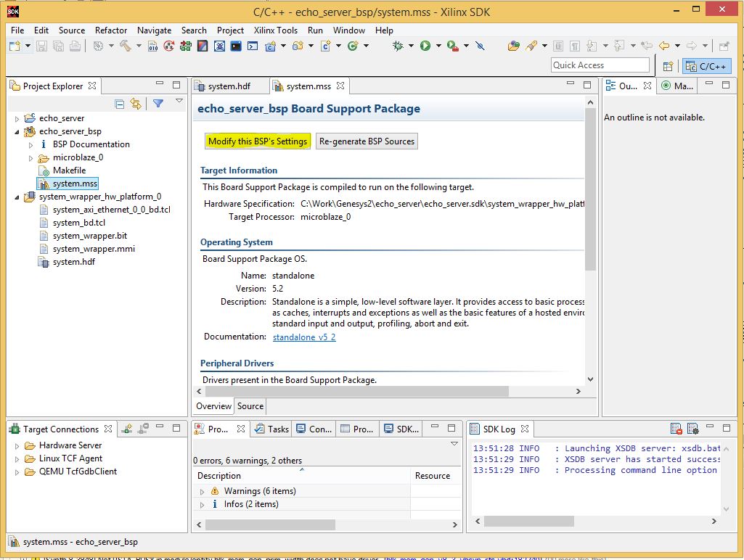Open the XSCT console toolbar icon
The width and height of the screenshot is (744, 560).
click(x=253, y=46)
